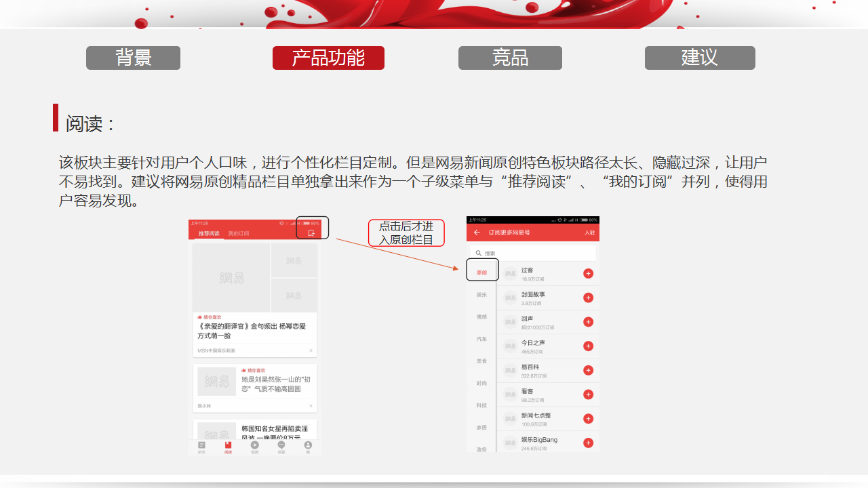Subscribe to 娱乐BigBang with plus icon

(588, 443)
